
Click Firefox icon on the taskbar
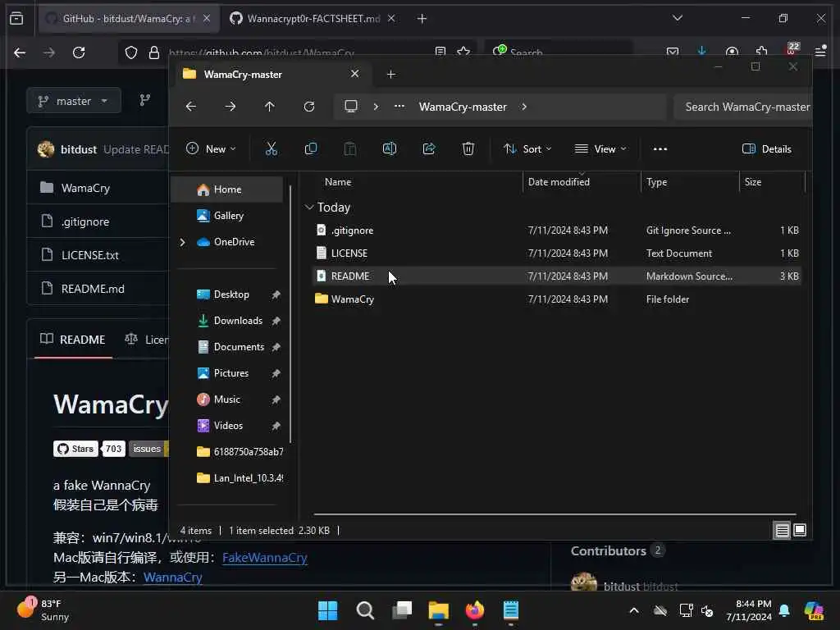coord(475,610)
